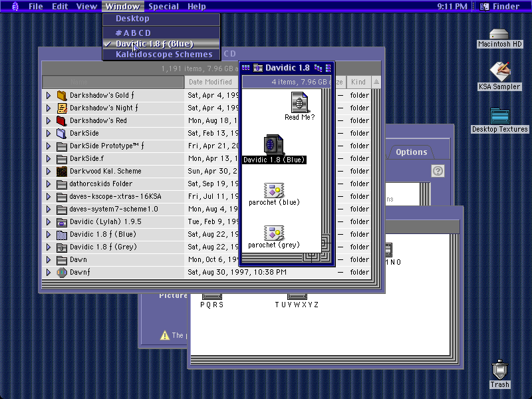
Task: Expand the dathorcskids Folder triangle
Action: pyautogui.click(x=49, y=184)
